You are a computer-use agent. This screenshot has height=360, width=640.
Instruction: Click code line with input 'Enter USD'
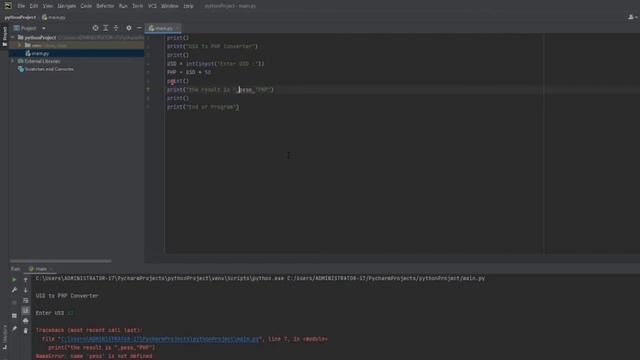216,64
